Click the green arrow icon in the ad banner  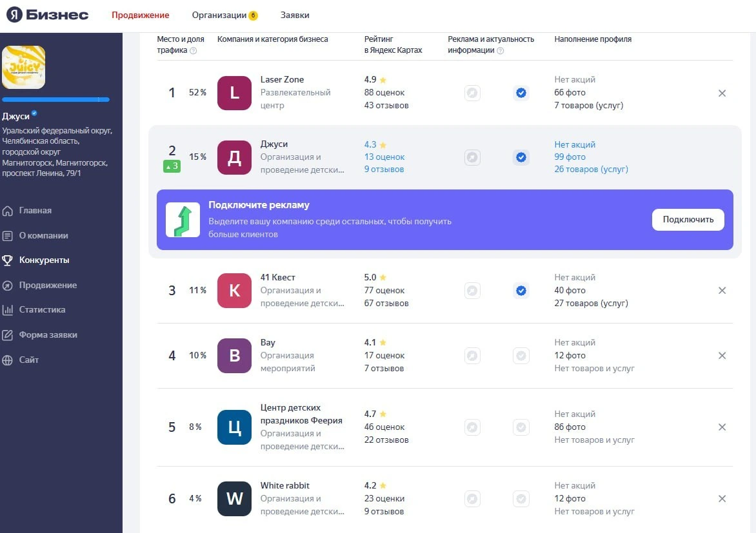[x=183, y=220]
